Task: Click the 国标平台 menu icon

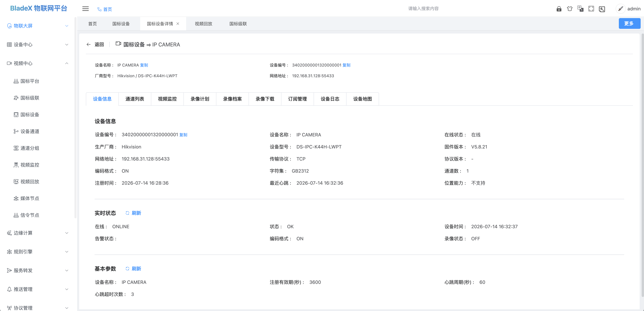Action: (16, 81)
